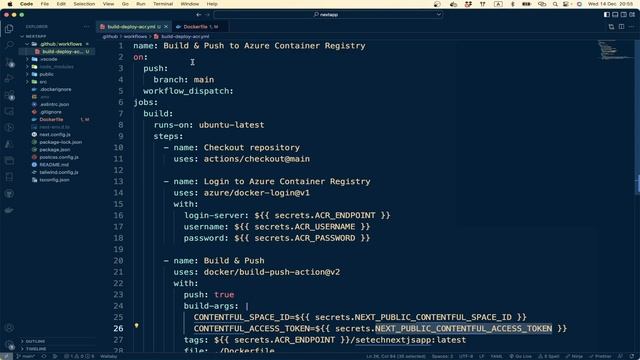Viewport: 640px width, 360px height.
Task: Expand the Outline section
Action: click(57, 341)
